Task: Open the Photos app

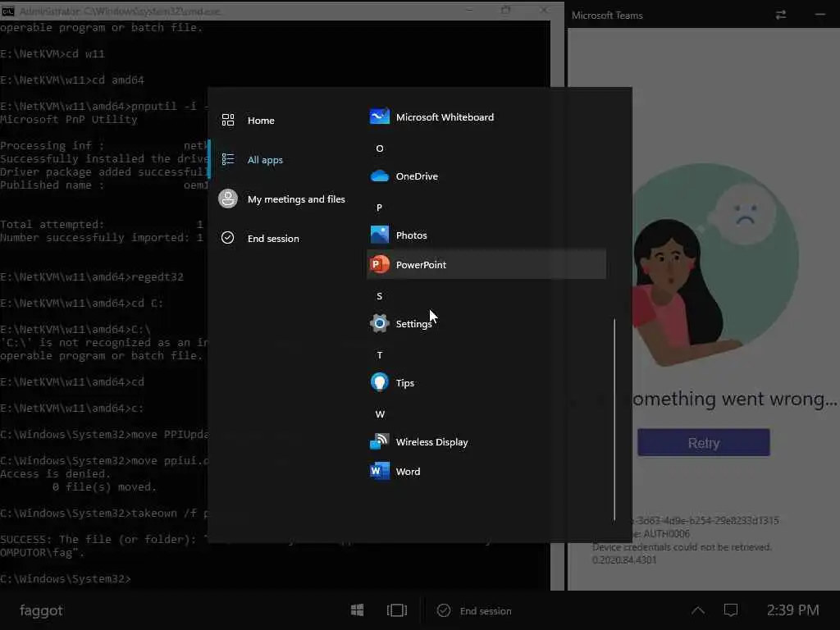Action: [486, 235]
